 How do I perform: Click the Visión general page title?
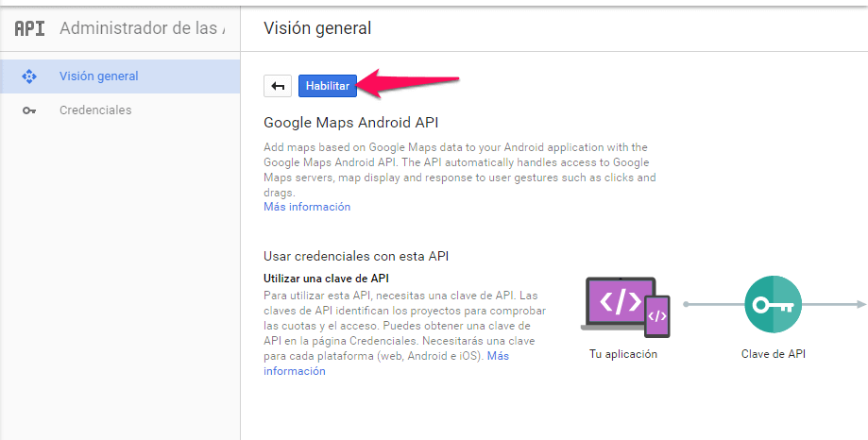(317, 28)
